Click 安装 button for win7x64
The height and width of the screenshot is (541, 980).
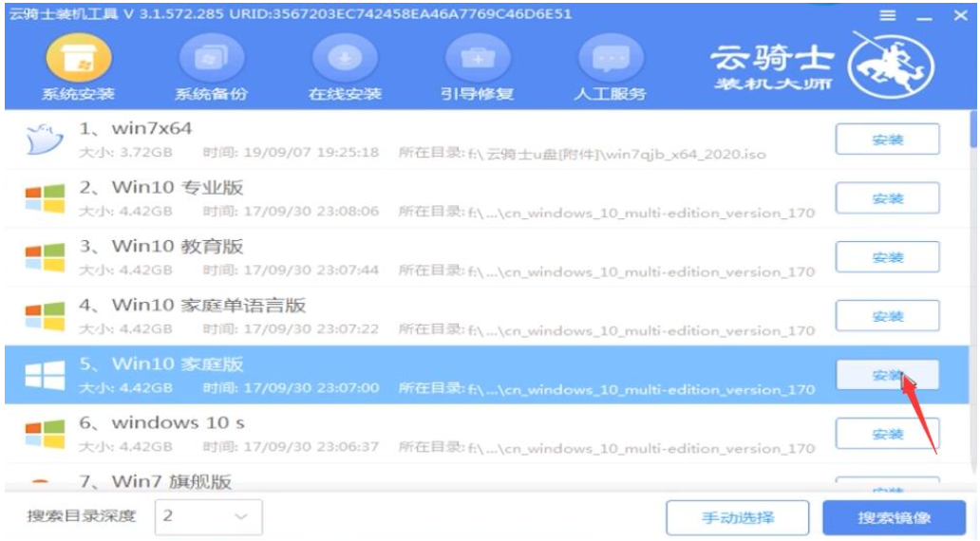886,140
